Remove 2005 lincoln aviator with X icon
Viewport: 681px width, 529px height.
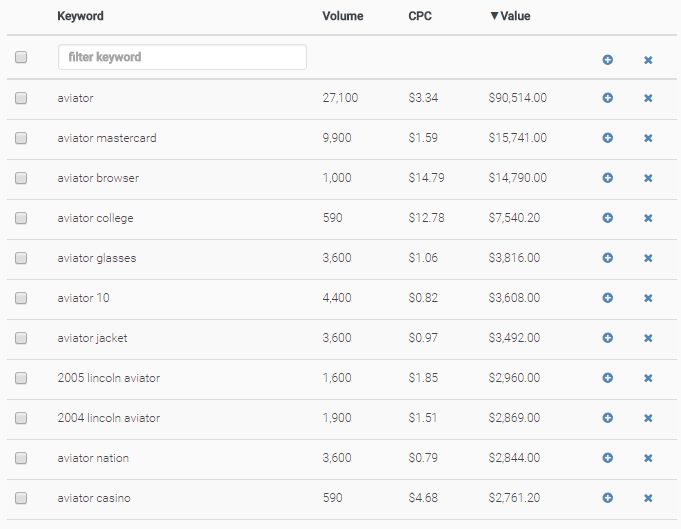pyautogui.click(x=648, y=378)
